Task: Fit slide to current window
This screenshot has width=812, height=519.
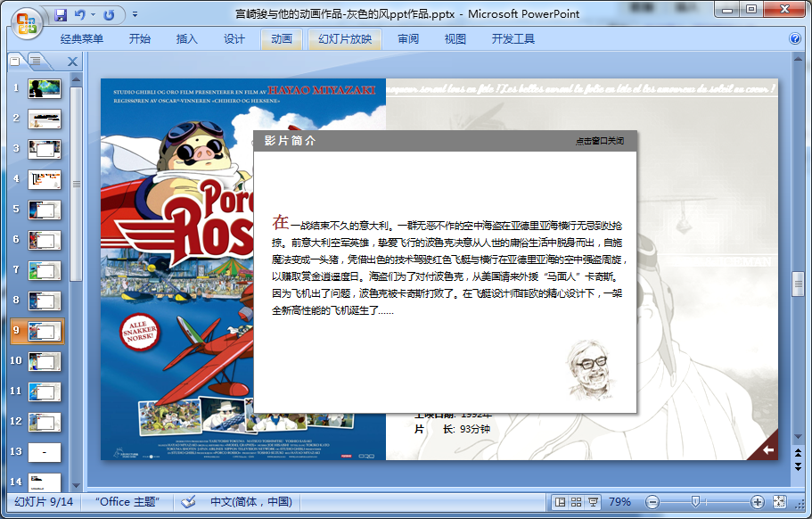Action: pos(779,502)
